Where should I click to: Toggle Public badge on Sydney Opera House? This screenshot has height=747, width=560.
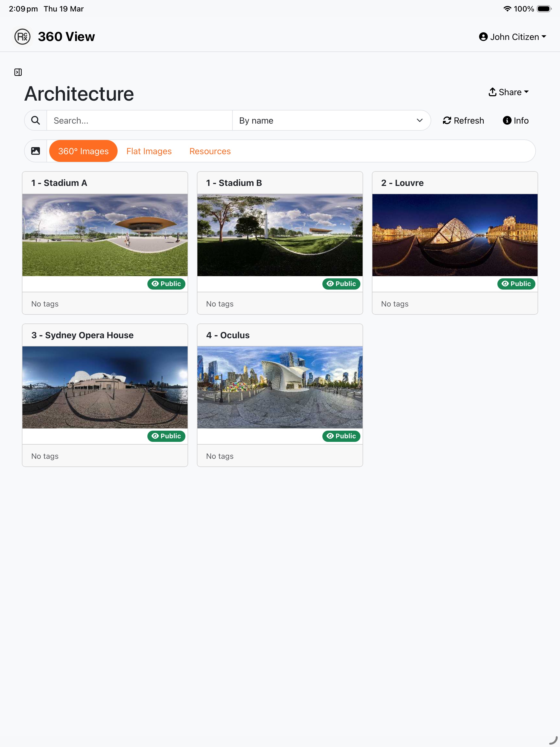166,436
